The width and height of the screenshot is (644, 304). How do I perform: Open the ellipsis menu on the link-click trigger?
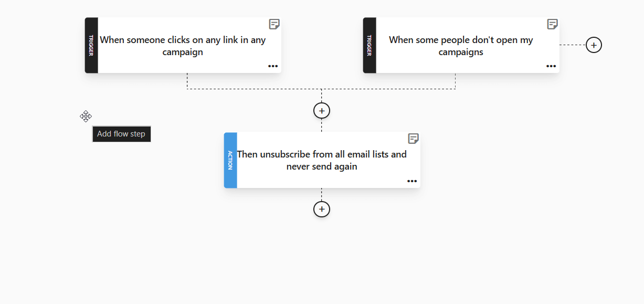tap(272, 66)
